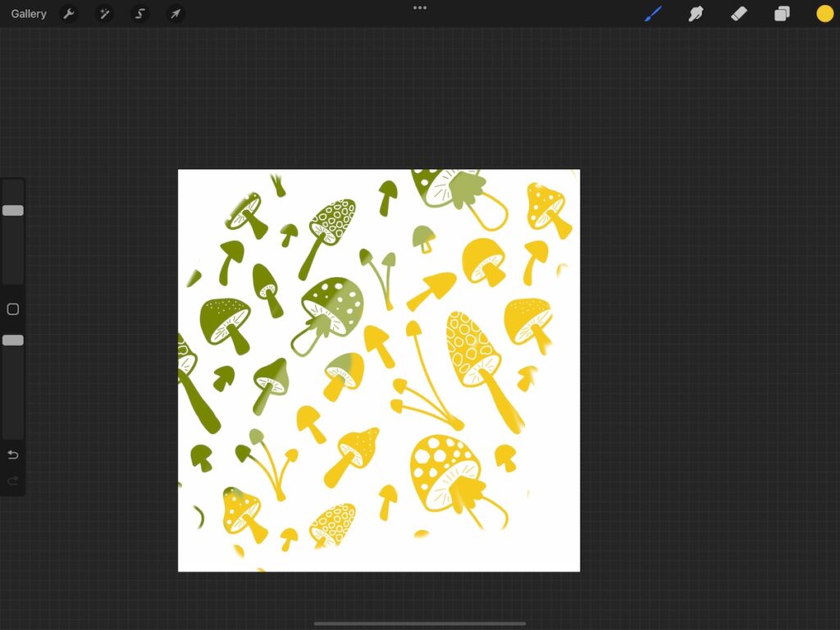This screenshot has height=630, width=840.
Task: Open the Actions menu with the wrench icon
Action: coord(70,13)
